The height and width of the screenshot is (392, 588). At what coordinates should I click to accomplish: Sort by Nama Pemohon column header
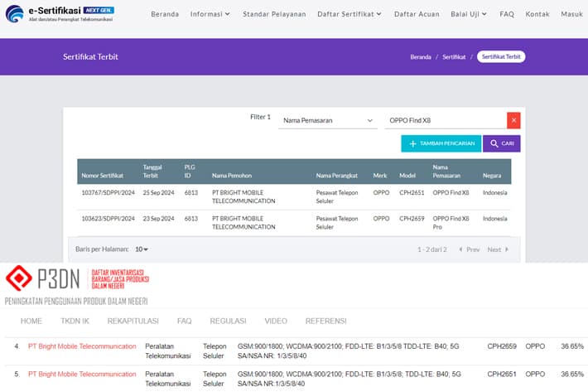(232, 176)
